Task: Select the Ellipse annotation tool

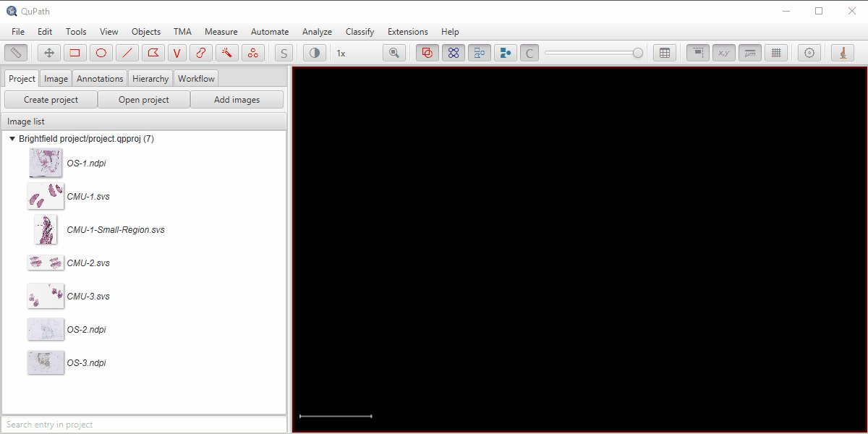Action: click(x=101, y=53)
